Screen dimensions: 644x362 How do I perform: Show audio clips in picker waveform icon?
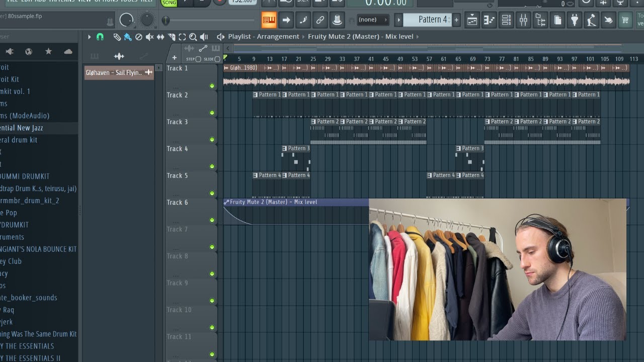pyautogui.click(x=119, y=56)
